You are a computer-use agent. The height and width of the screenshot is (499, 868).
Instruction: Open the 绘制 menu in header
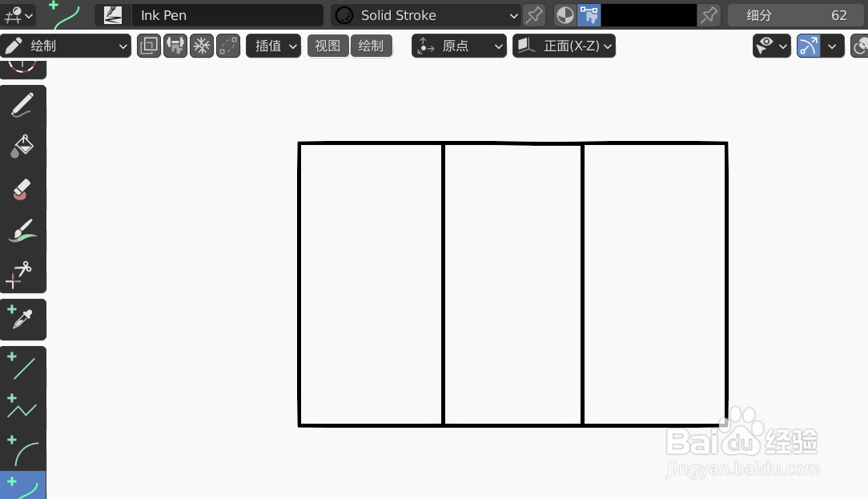371,46
